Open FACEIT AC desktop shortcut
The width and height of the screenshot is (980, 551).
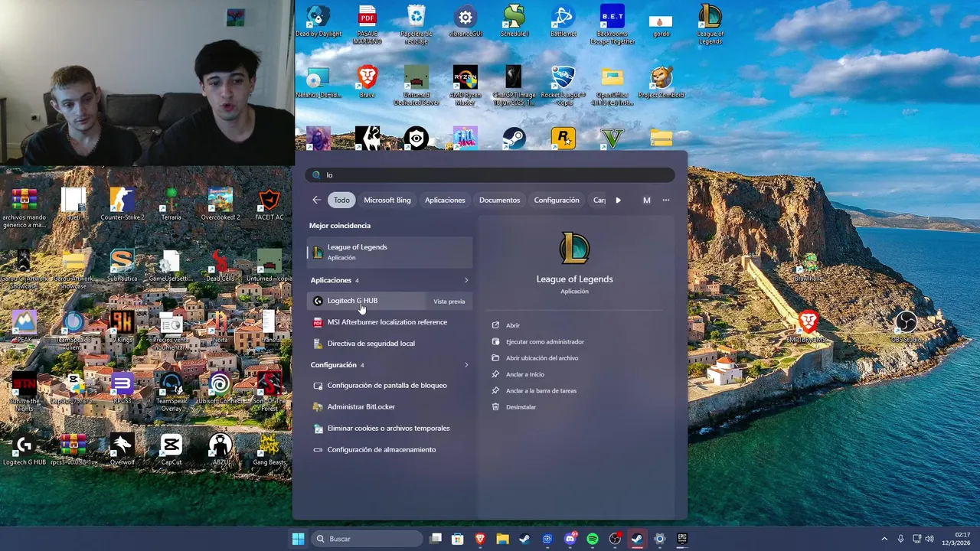[x=269, y=205]
